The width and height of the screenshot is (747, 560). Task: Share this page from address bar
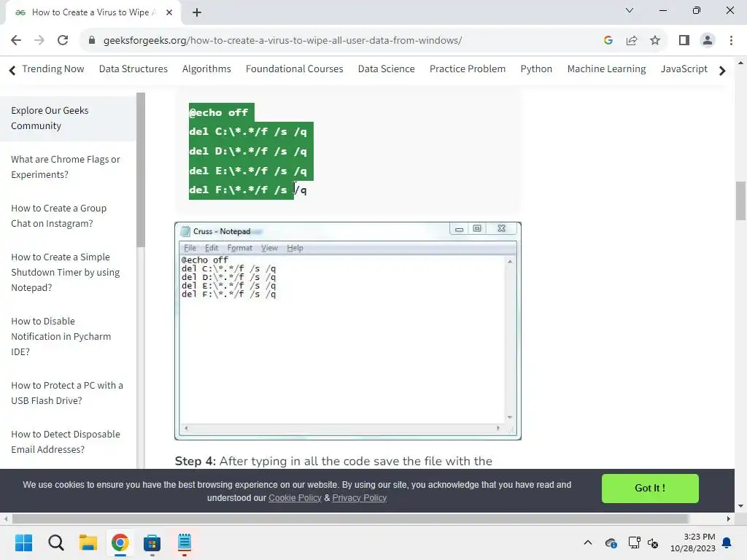click(632, 41)
